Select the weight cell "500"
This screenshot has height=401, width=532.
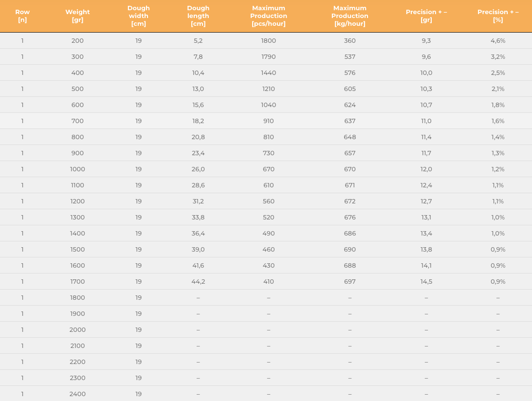coord(77,89)
